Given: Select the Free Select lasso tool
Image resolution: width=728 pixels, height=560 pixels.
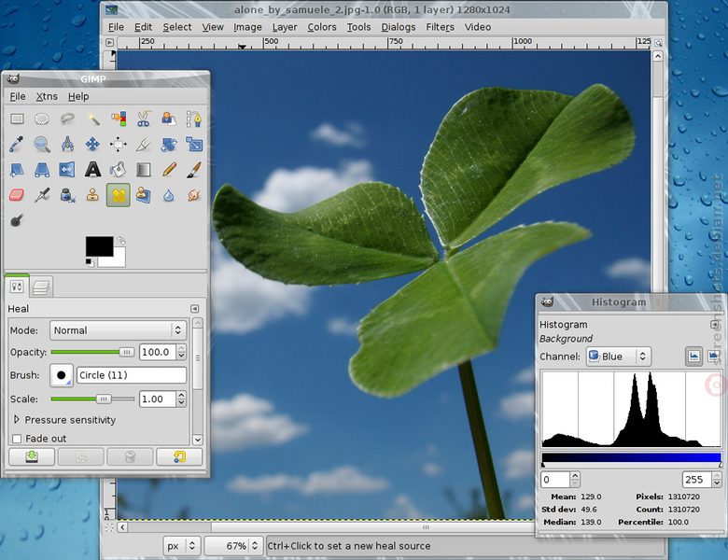Looking at the screenshot, I should pos(67,119).
